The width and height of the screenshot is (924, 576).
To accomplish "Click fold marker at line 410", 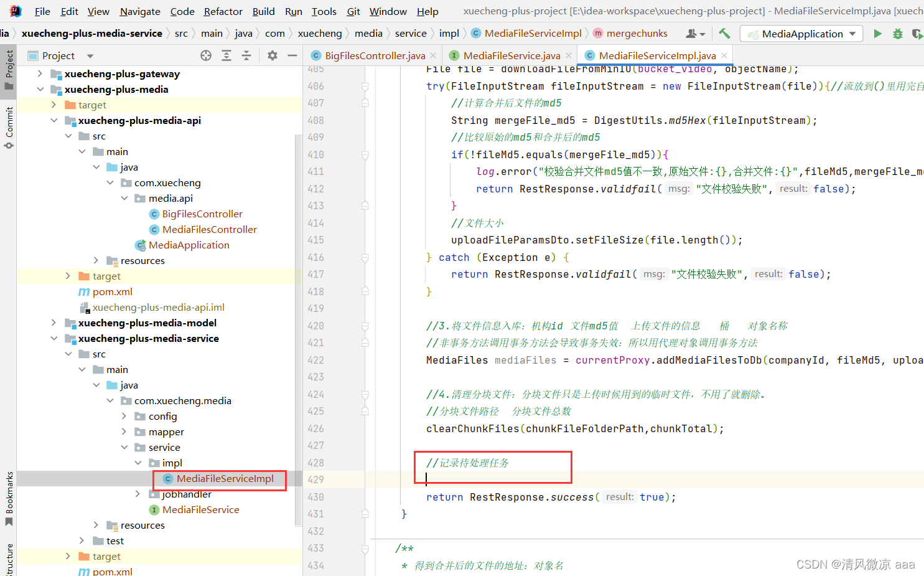I will pyautogui.click(x=365, y=154).
